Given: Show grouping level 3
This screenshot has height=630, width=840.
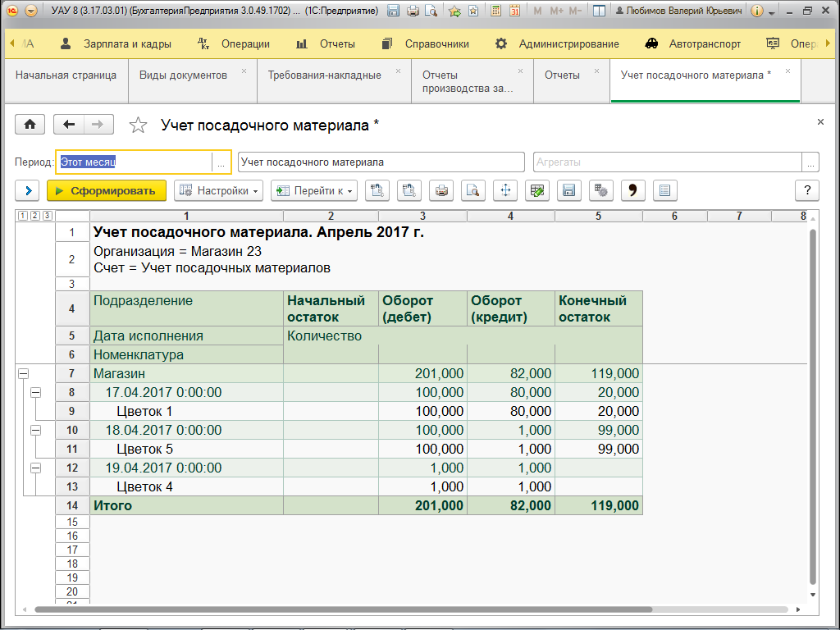Looking at the screenshot, I should pyautogui.click(x=47, y=216).
